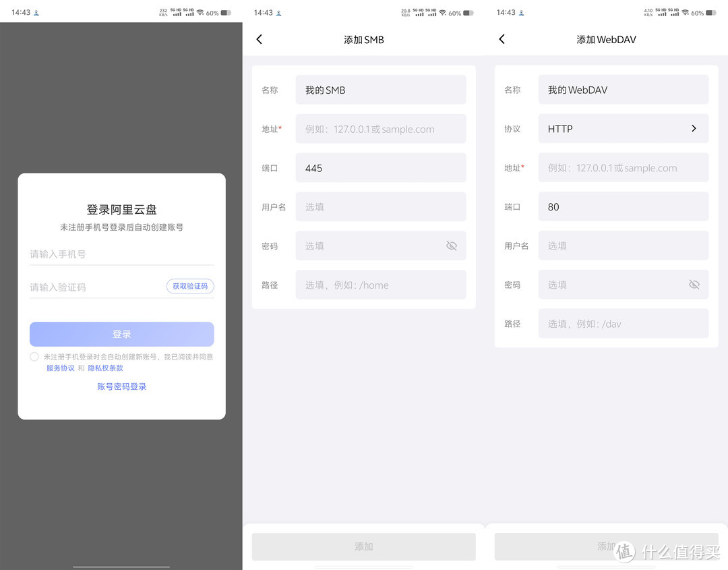Viewport: 728px width, 570px height.
Task: Tap the 获取验证码 verification code button
Action: point(189,286)
